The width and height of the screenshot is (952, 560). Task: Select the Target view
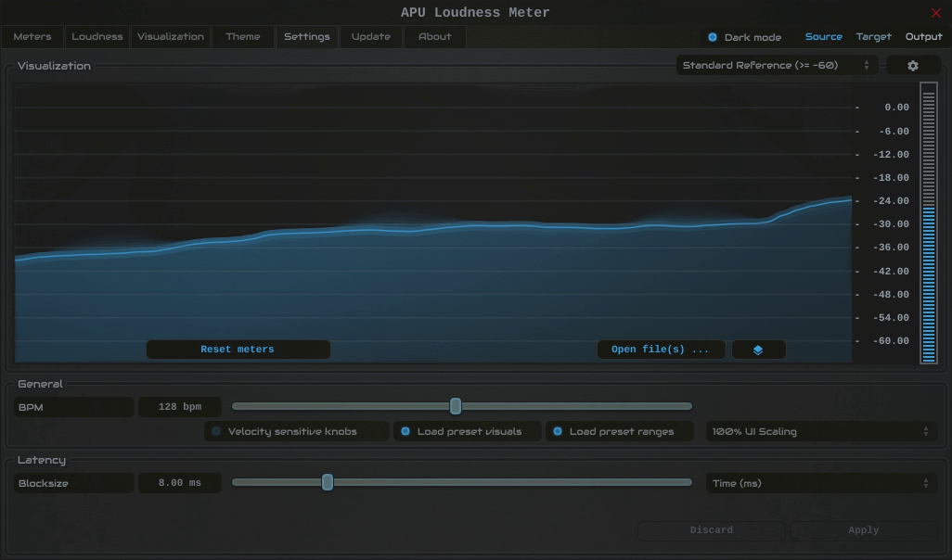[874, 36]
